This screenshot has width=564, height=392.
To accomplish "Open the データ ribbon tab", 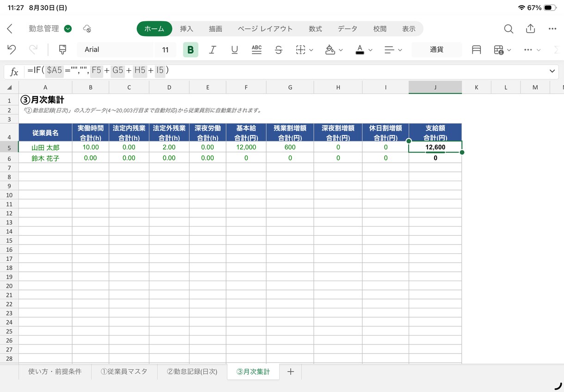I will [x=347, y=29].
